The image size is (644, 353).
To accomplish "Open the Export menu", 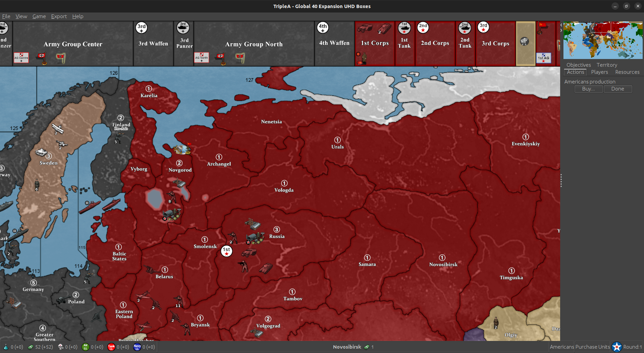I will pyautogui.click(x=59, y=16).
